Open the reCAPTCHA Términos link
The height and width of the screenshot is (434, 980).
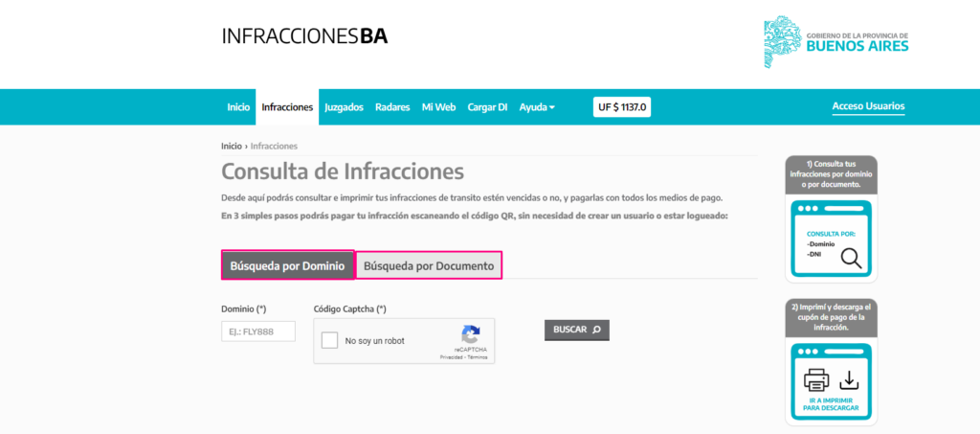478,357
